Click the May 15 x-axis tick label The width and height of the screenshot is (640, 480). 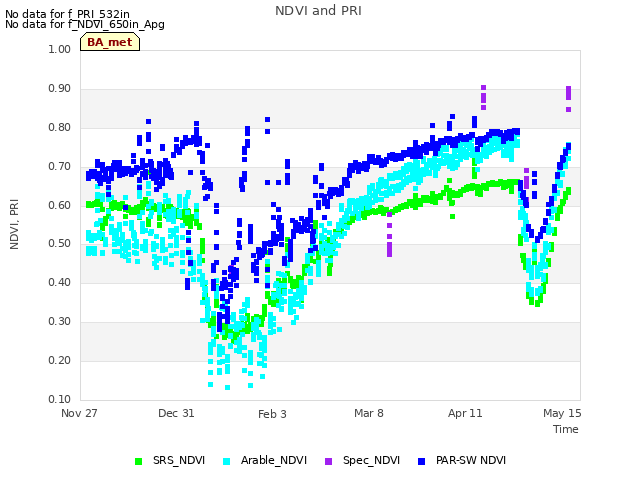coord(562,413)
